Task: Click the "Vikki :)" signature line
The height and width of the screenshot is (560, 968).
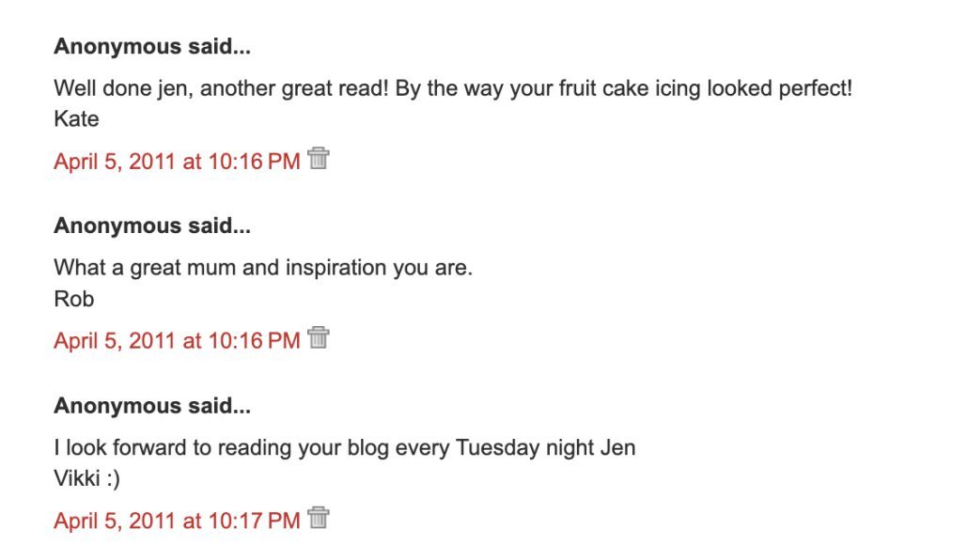Action: point(86,478)
